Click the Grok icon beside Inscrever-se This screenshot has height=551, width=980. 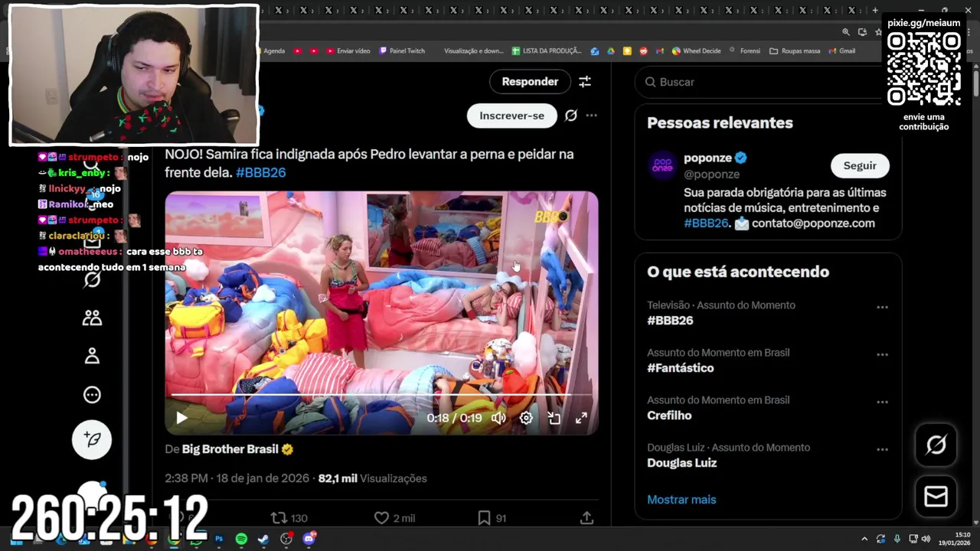tap(570, 116)
